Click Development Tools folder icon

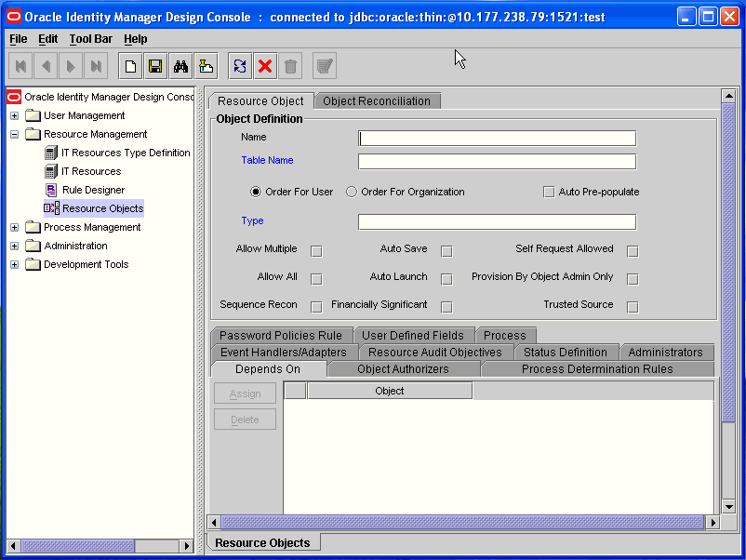(33, 264)
